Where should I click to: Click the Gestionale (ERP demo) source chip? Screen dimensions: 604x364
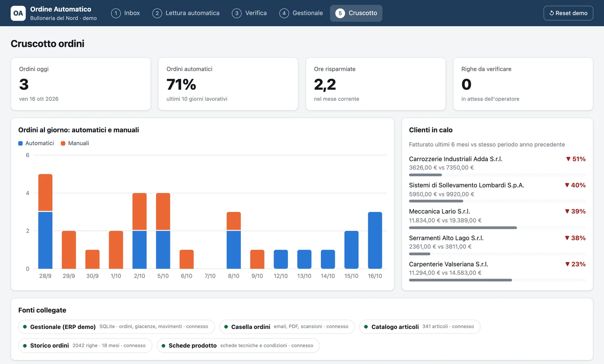click(x=116, y=327)
